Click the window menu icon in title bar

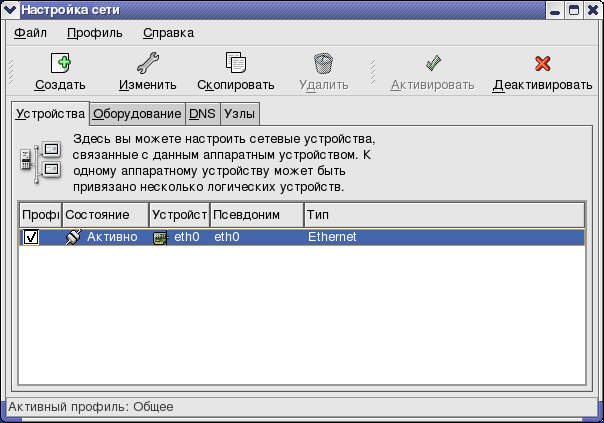pyautogui.click(x=11, y=10)
